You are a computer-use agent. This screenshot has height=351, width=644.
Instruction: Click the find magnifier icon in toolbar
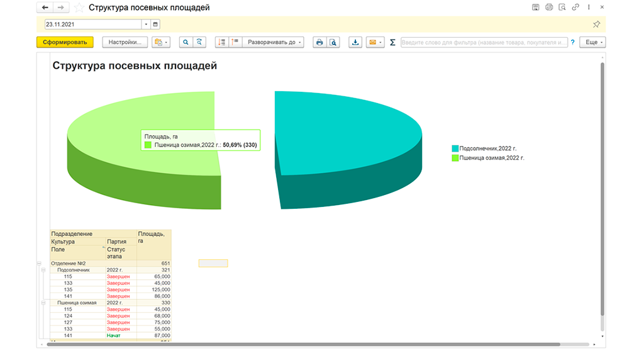tap(186, 42)
